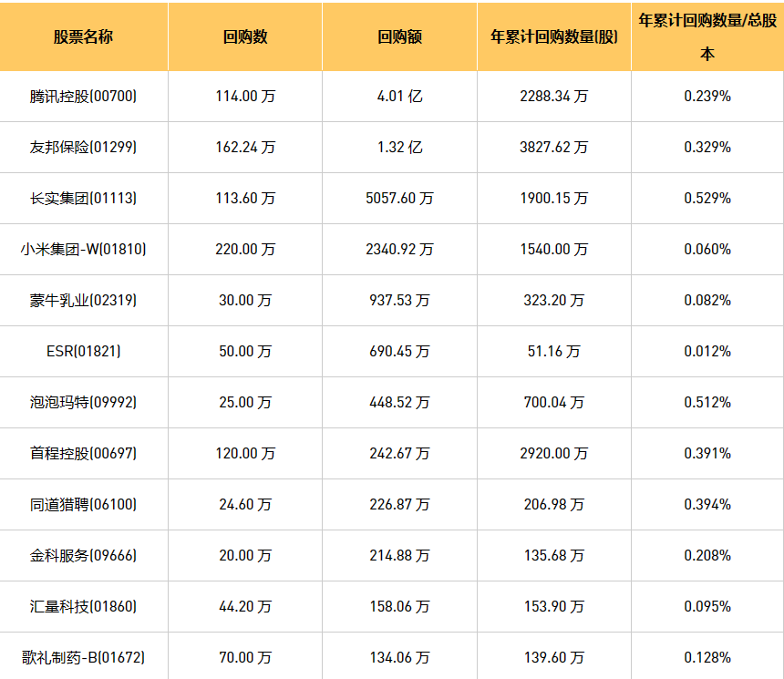Open the ESR(01821) stock entry
Screen dimensions: 784x679
tap(83, 351)
